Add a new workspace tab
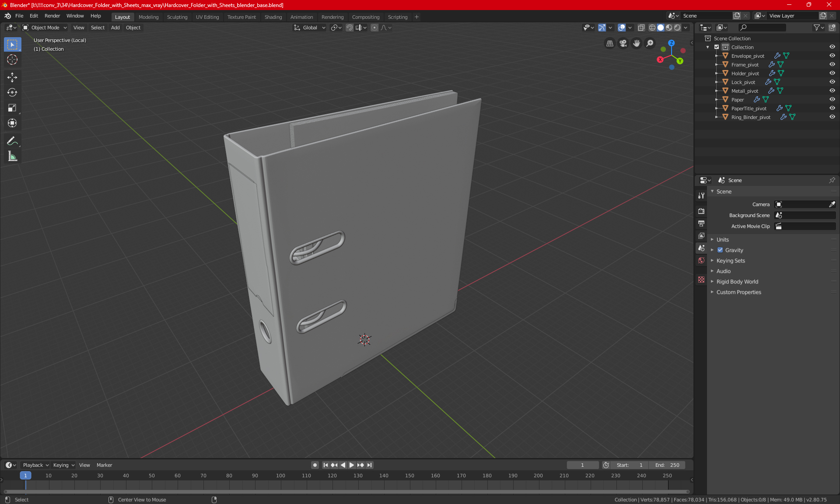Screen dimensions: 840x504 [416, 17]
